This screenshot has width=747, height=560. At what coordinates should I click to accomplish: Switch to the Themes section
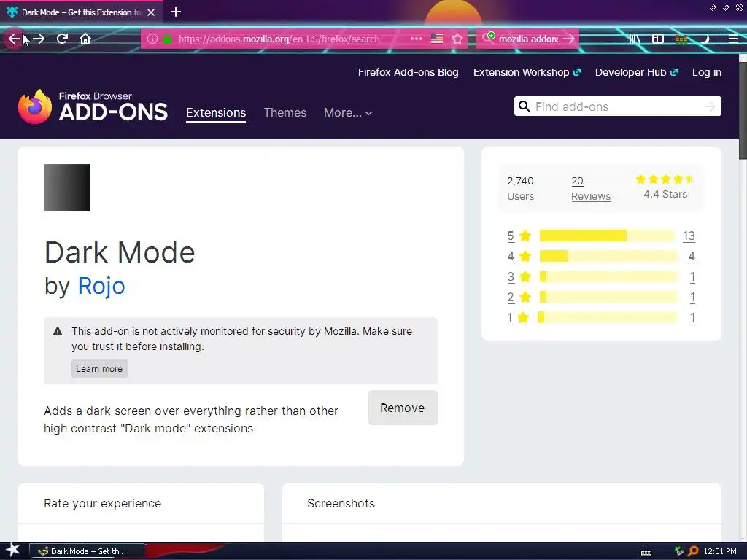click(x=285, y=113)
